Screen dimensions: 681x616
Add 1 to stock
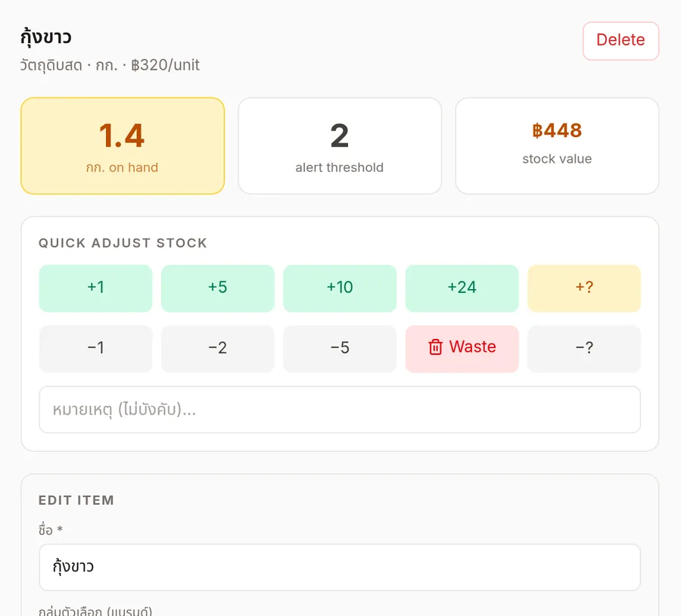95,288
